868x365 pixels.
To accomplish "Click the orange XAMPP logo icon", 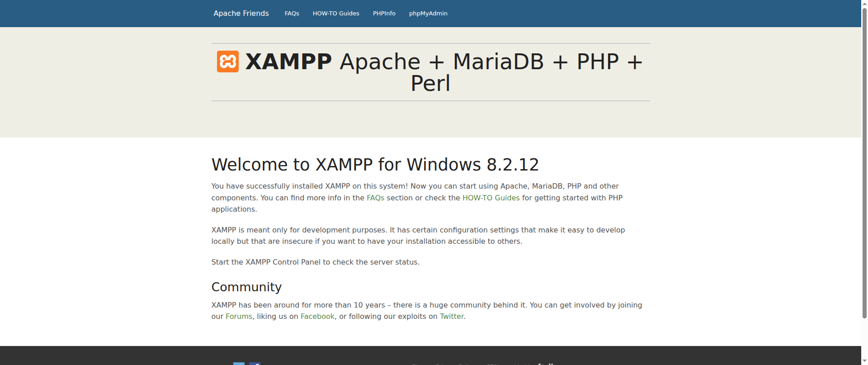I will [228, 62].
